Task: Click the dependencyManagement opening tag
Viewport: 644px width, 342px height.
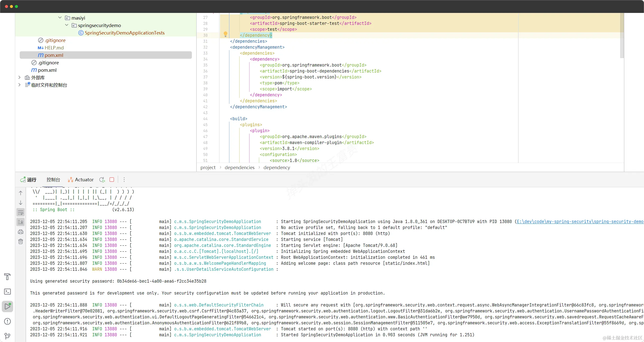Action: click(257, 47)
